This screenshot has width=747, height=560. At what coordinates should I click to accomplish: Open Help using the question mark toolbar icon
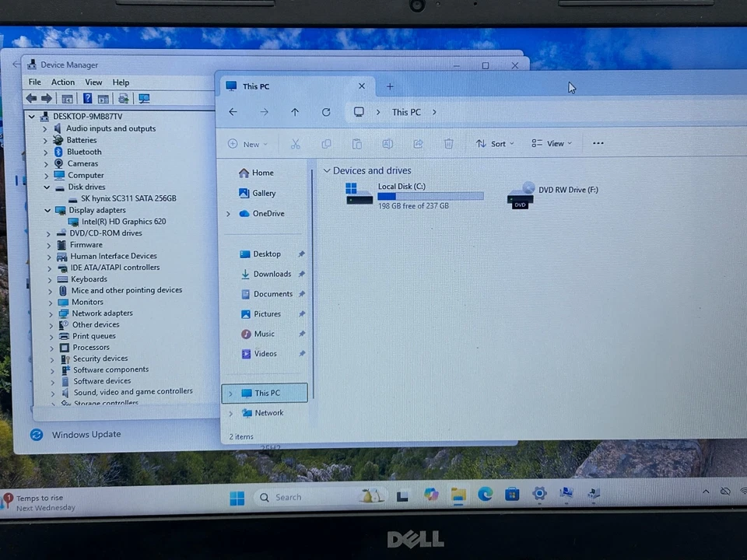tap(87, 98)
